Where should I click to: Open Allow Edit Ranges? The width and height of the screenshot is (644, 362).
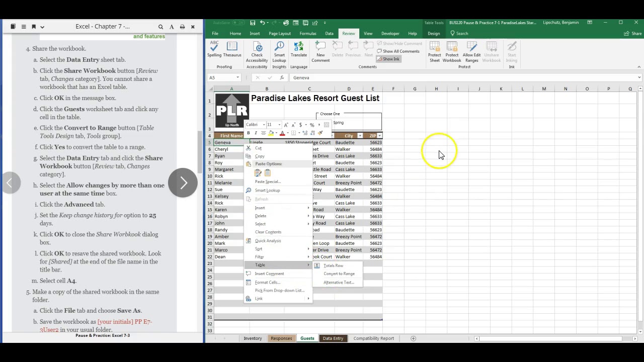tap(472, 52)
